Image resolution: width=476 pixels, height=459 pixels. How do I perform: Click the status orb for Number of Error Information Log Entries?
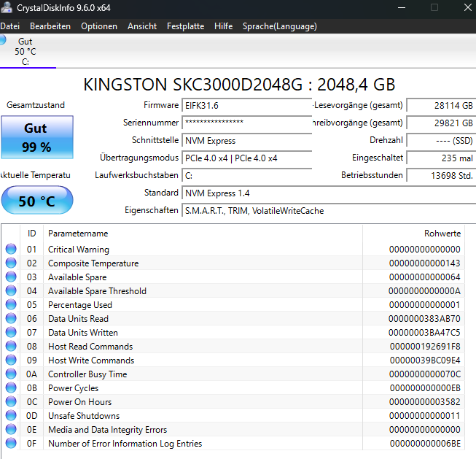click(11, 443)
